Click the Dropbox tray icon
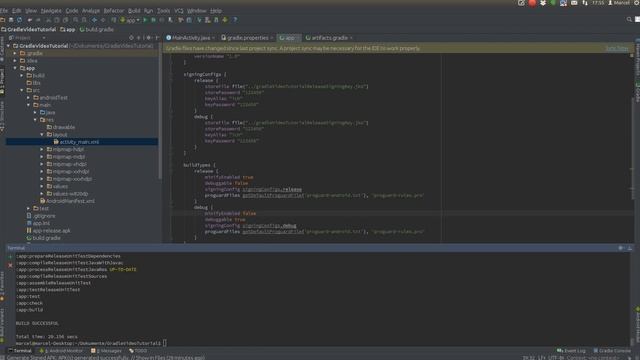Screen dimensions: 640x360 tap(543, 3)
